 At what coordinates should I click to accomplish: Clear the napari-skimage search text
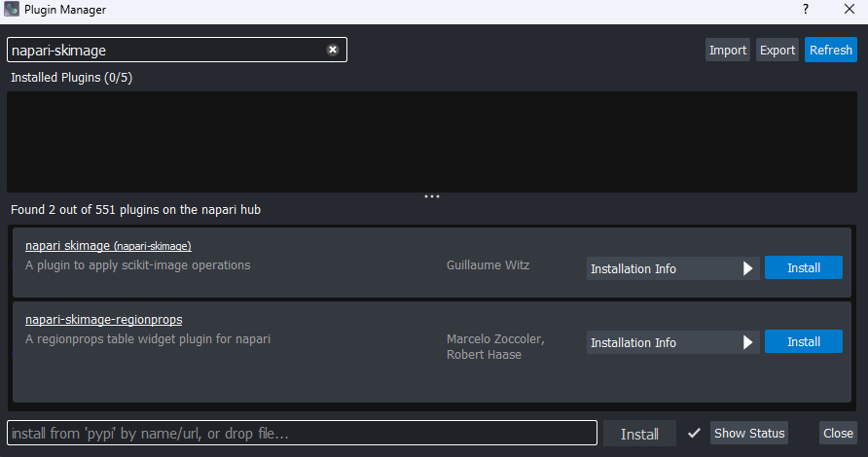pyautogui.click(x=333, y=50)
